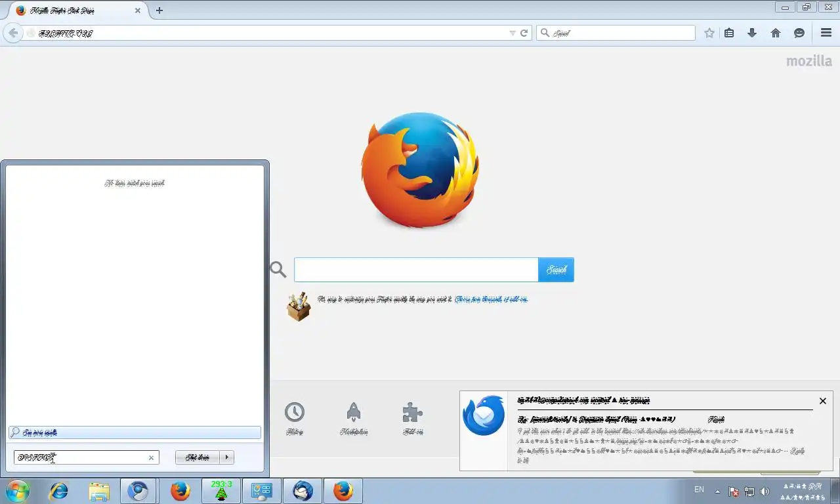Click 'See more results' in the Start menu
Viewport: 840px width, 504px height.
pyautogui.click(x=135, y=432)
